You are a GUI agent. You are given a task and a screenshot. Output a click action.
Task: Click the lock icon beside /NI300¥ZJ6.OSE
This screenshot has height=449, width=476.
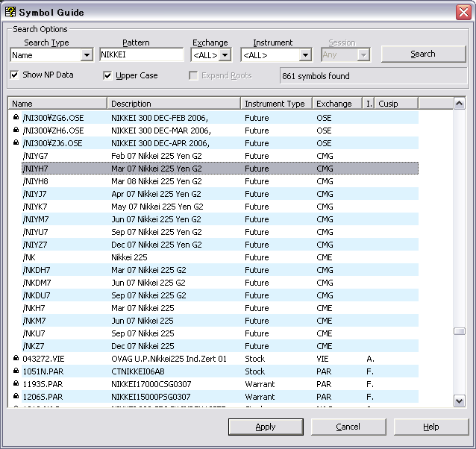[16, 142]
